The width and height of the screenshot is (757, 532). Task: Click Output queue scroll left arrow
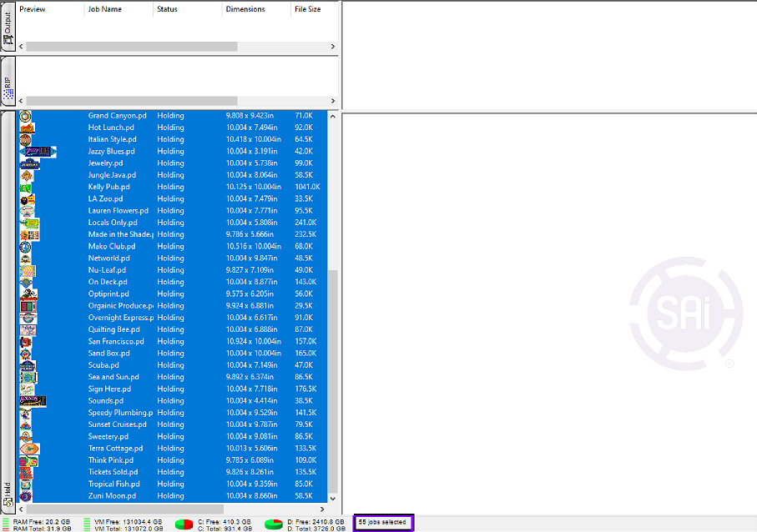[x=21, y=47]
